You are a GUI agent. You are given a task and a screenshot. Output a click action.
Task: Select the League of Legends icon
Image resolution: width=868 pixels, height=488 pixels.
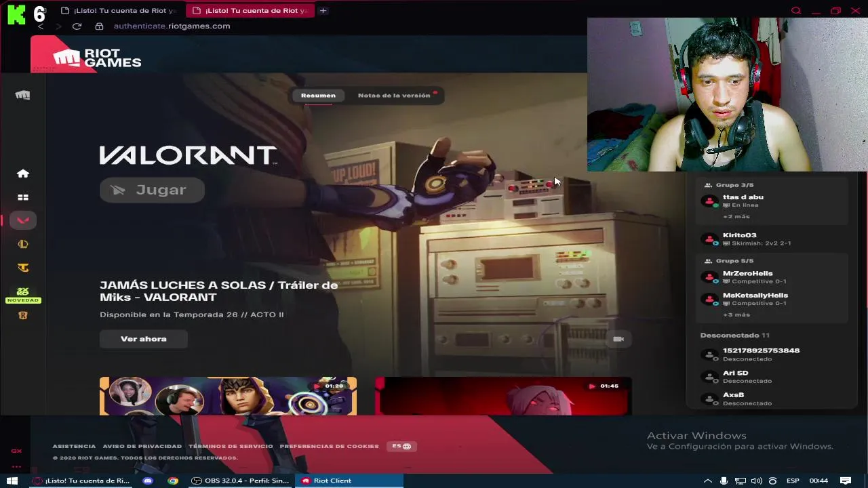point(23,244)
